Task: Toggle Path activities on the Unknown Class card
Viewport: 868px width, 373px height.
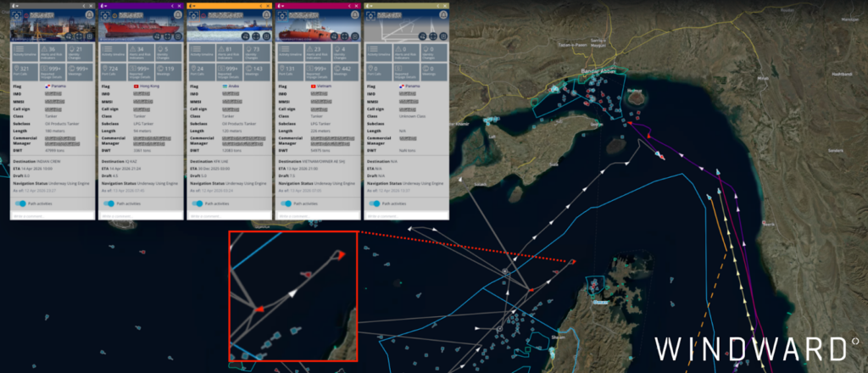Action: (374, 203)
